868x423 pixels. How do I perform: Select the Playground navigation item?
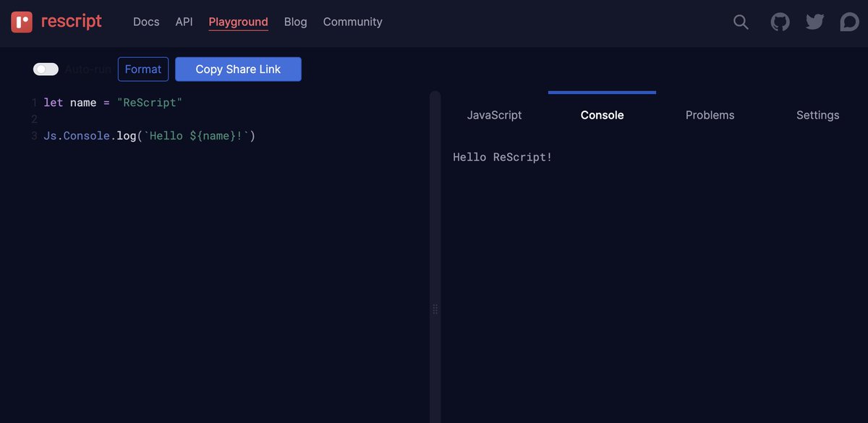tap(238, 22)
